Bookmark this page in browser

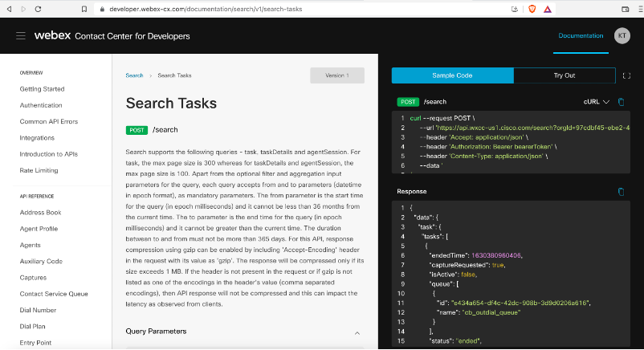[85, 9]
